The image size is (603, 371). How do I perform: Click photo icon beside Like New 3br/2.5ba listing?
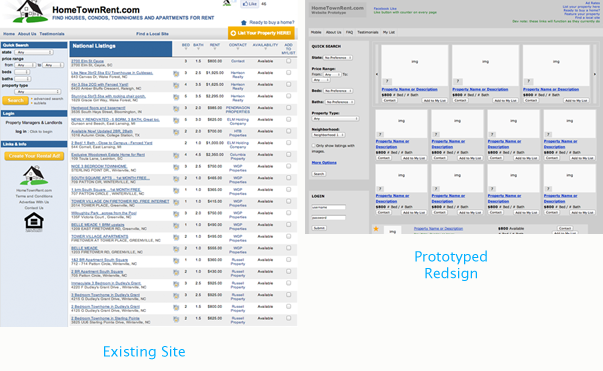[176, 73]
